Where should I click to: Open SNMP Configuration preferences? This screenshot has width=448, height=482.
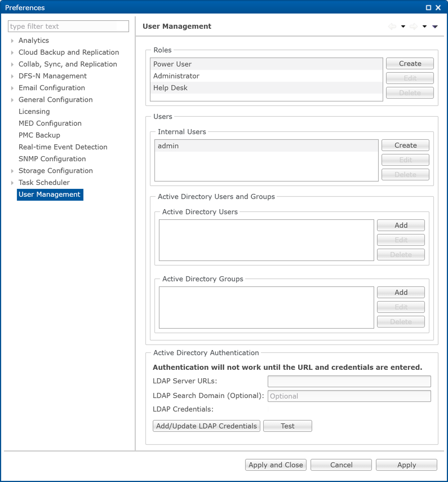coord(52,159)
